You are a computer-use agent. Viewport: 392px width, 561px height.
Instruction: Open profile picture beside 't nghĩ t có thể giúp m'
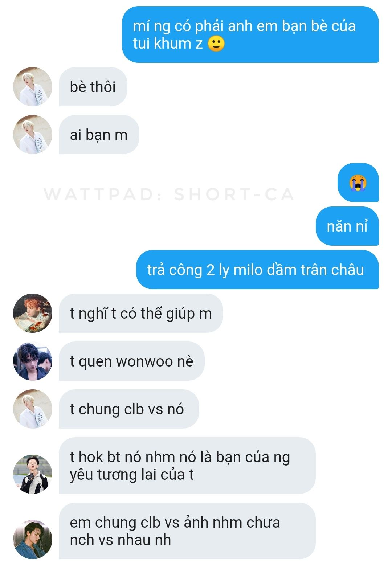pos(33,313)
